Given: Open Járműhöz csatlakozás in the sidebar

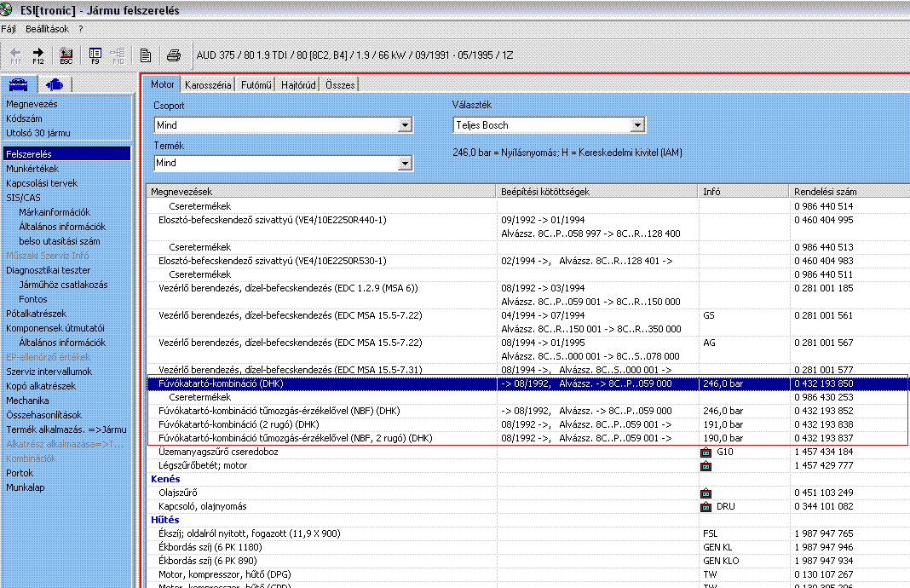Looking at the screenshot, I should pyautogui.click(x=63, y=285).
